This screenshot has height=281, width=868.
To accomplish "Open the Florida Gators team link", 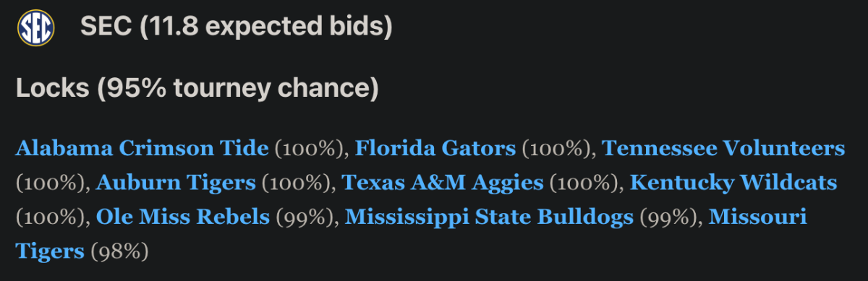I will [435, 149].
